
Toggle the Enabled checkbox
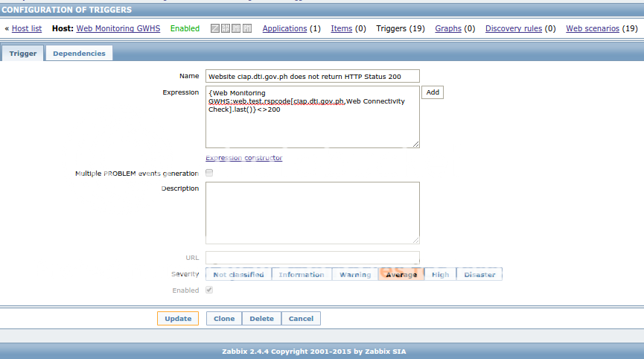click(209, 290)
